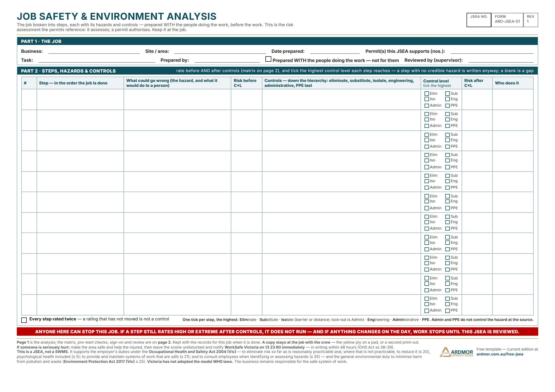This screenshot has width=555, height=392.
Task: Click the JSEA NO. box
Action: click(479, 20)
